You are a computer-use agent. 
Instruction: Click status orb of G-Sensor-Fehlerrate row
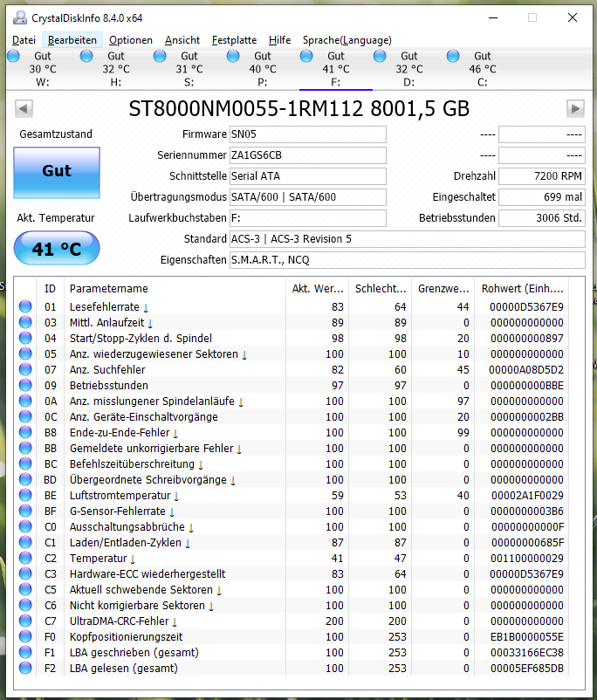[25, 511]
